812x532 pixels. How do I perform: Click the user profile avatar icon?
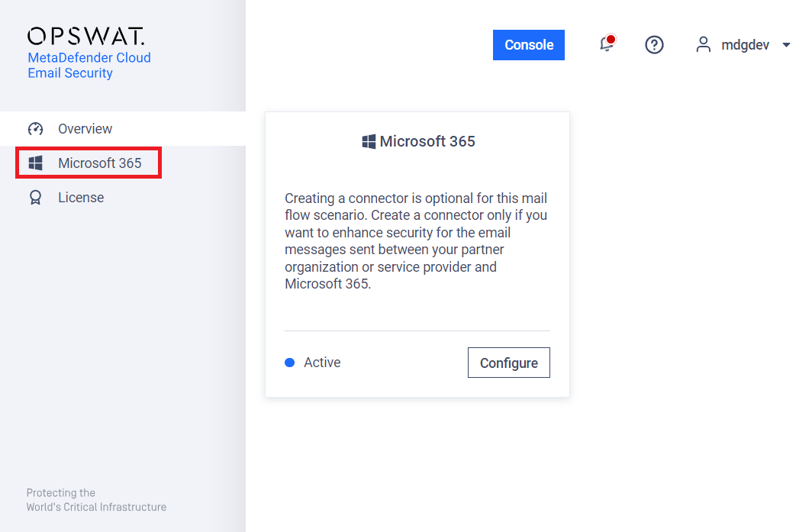[x=704, y=44]
